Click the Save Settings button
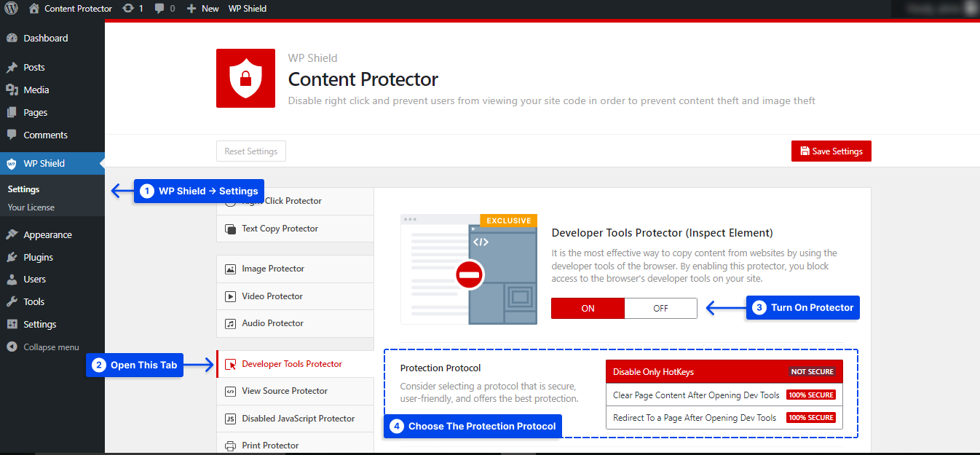The image size is (980, 455). 831,151
